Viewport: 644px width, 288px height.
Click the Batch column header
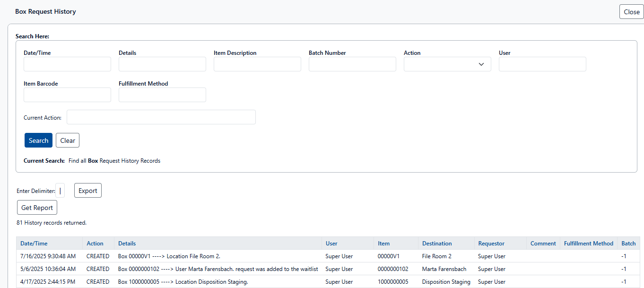(x=628, y=244)
